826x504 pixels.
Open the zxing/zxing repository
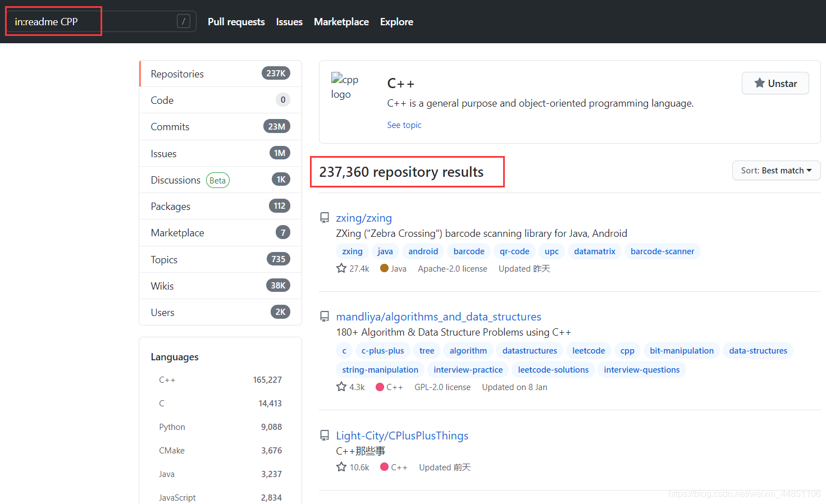coord(364,218)
